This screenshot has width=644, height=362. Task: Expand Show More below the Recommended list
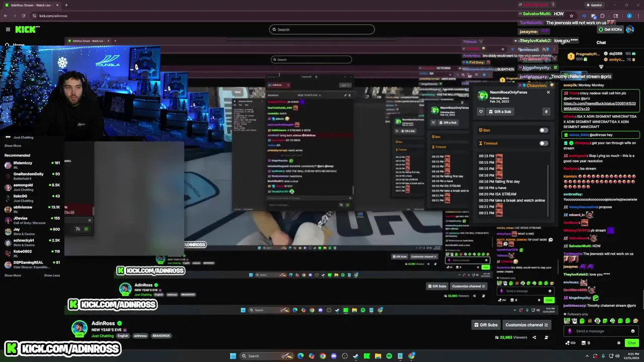click(13, 276)
